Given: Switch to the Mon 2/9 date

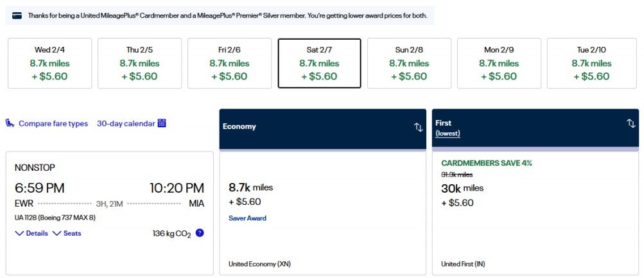Looking at the screenshot, I should pos(499,63).
